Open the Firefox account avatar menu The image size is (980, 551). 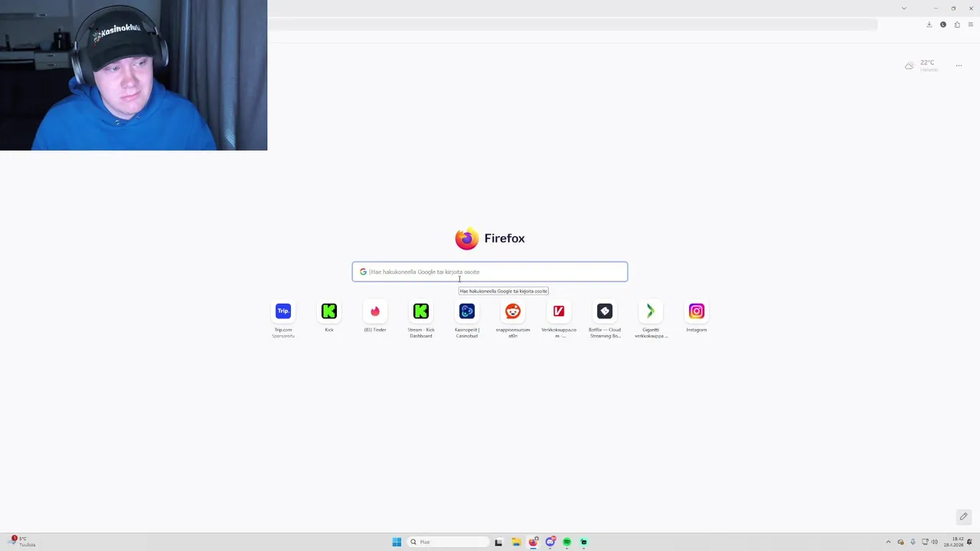943,24
